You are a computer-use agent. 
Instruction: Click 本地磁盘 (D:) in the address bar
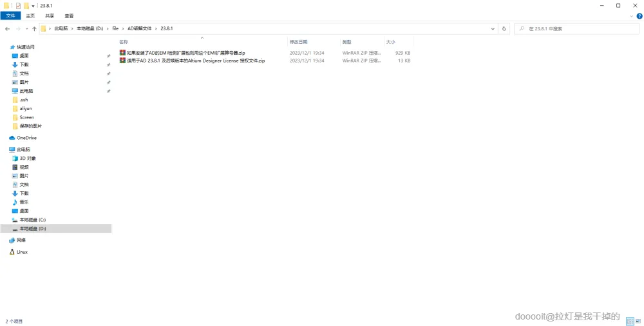click(x=90, y=28)
